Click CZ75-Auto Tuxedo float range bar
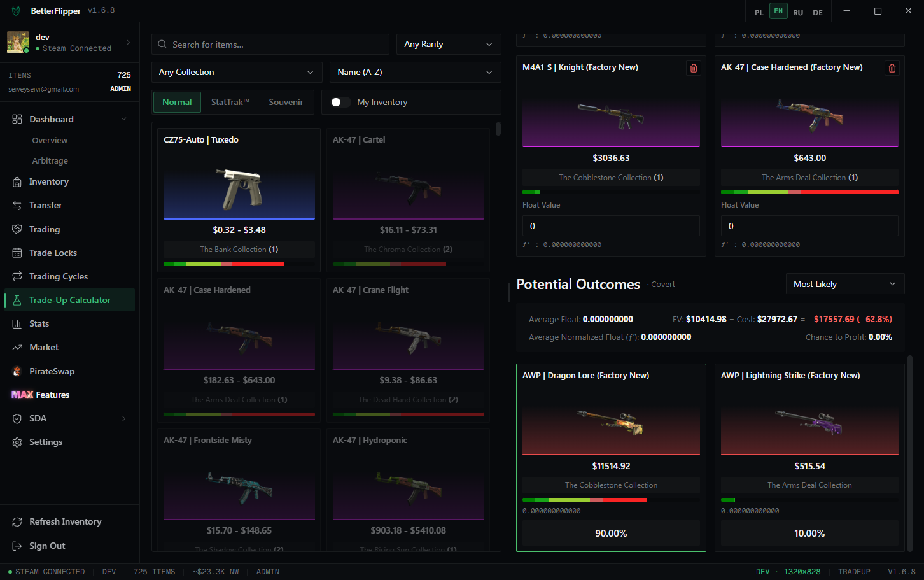The image size is (924, 580). [x=239, y=264]
